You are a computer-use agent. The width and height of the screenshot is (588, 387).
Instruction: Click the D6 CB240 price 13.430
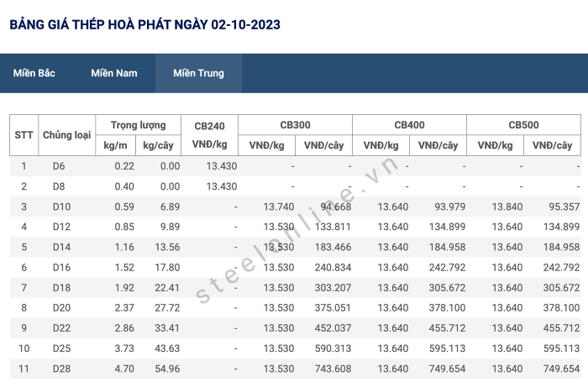222,166
